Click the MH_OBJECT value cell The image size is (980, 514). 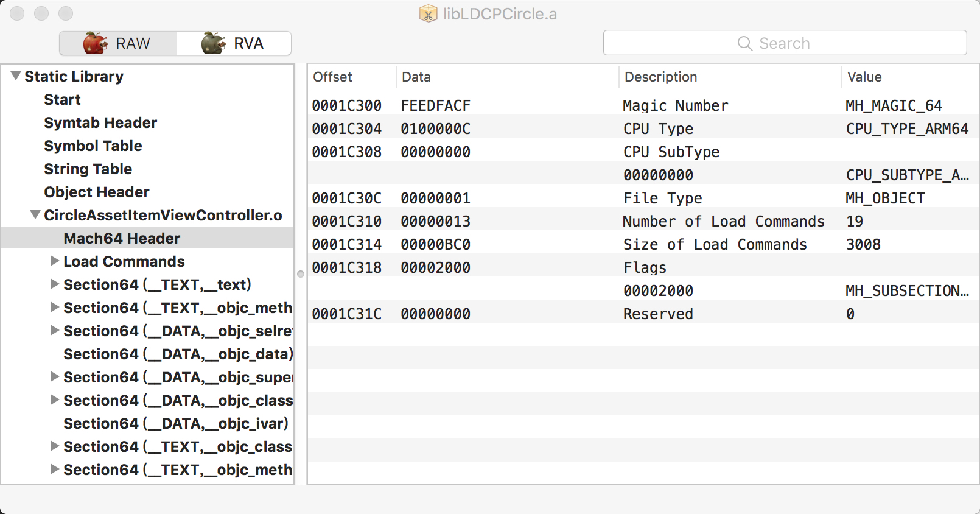click(x=886, y=198)
